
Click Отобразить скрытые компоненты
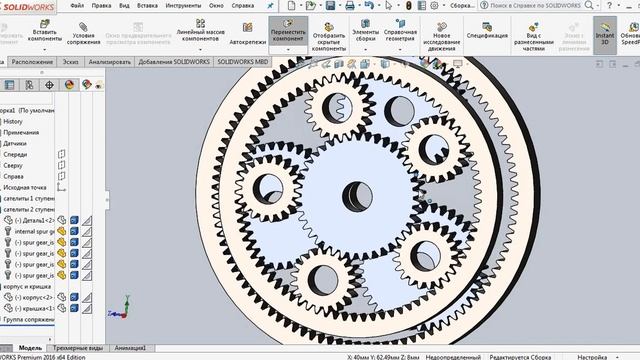329,36
